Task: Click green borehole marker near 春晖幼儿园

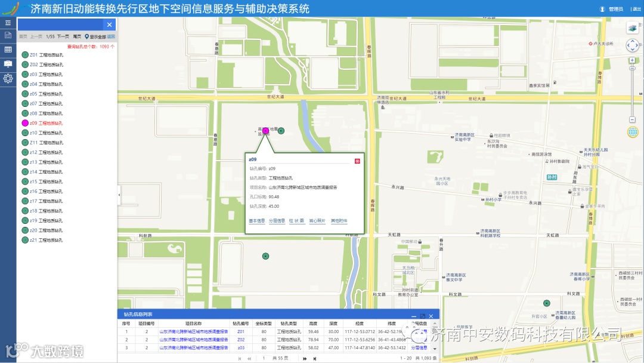Action: (547, 303)
